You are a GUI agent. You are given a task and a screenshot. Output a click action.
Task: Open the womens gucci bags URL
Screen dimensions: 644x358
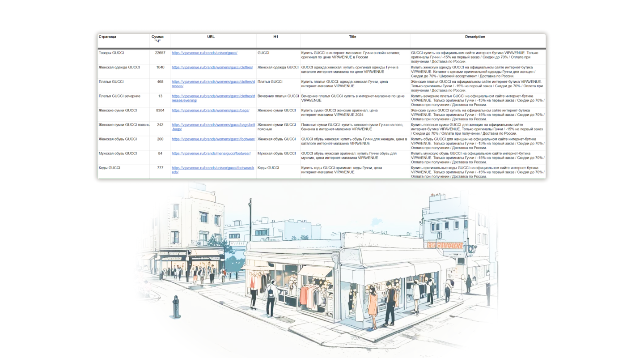[x=211, y=110]
